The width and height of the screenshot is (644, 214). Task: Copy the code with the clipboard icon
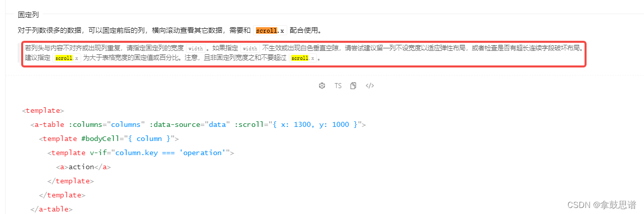[x=353, y=86]
